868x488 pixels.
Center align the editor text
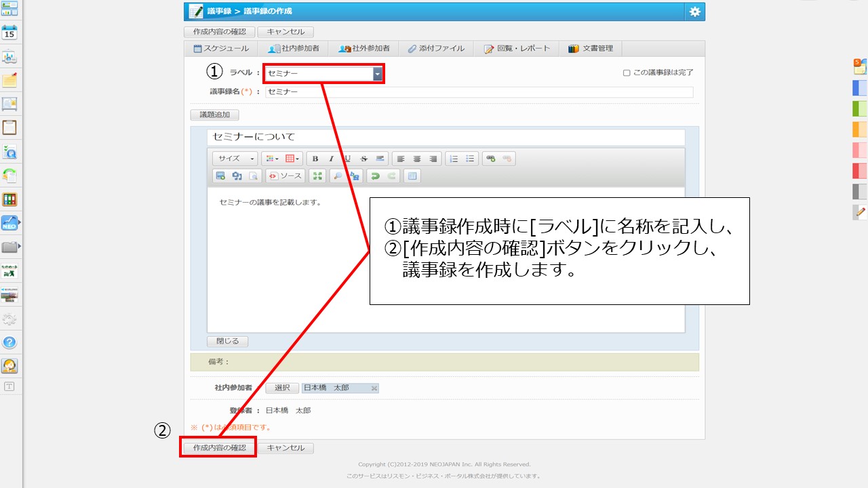click(417, 159)
